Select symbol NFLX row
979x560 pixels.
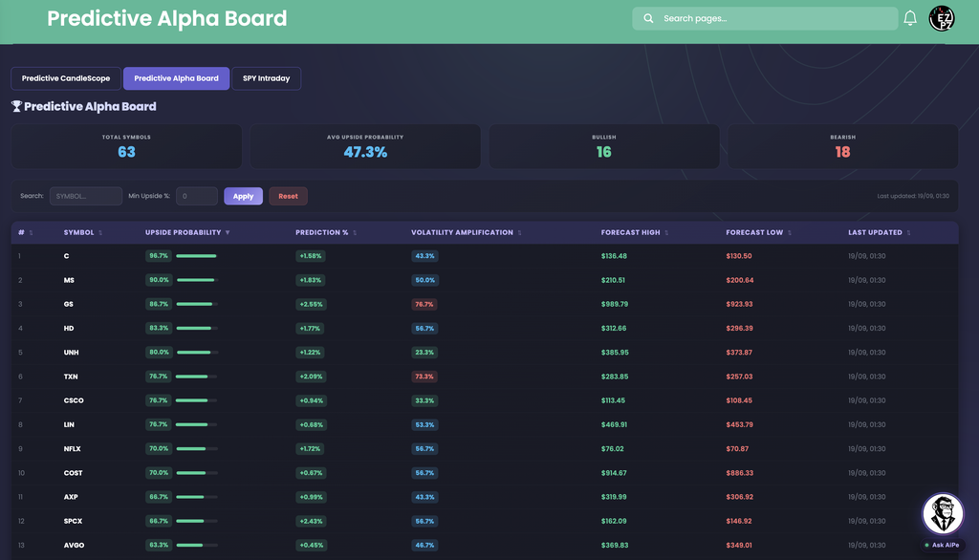coord(485,449)
